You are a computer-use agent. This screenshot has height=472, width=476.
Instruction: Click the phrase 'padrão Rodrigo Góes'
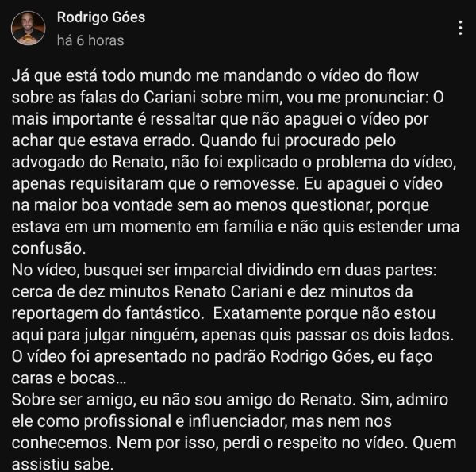pos(293,356)
